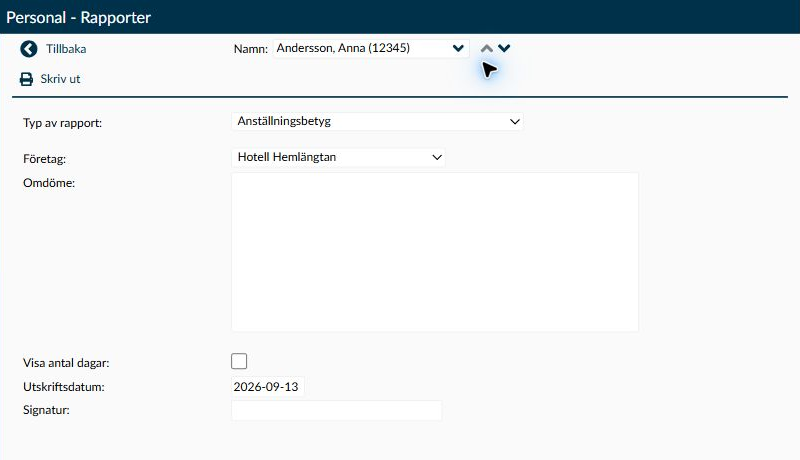Click into the Omdöme text area
This screenshot has height=460, width=800.
click(435, 252)
